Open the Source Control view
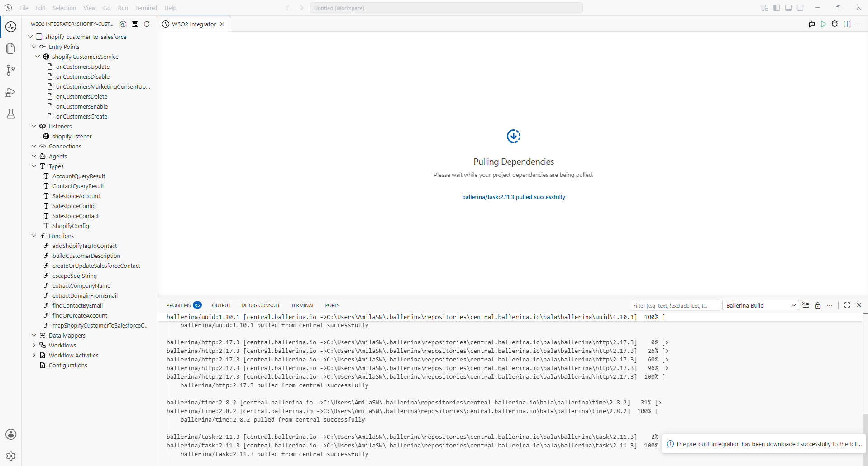The width and height of the screenshot is (868, 466). [11, 70]
